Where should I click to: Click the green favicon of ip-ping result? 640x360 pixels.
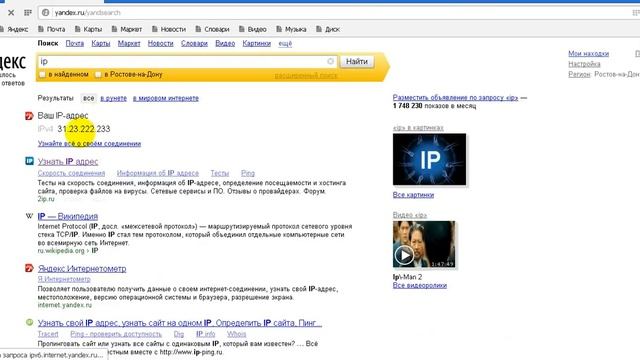(29, 322)
